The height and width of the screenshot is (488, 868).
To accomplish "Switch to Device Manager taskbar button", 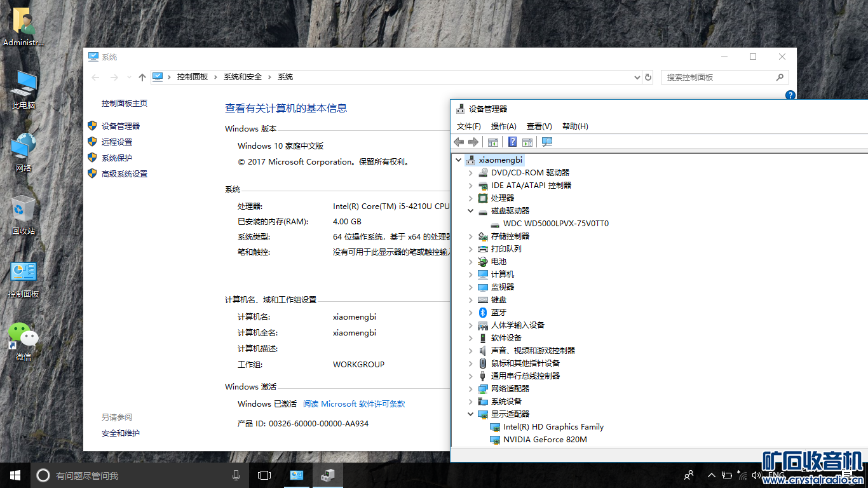I will click(x=327, y=475).
